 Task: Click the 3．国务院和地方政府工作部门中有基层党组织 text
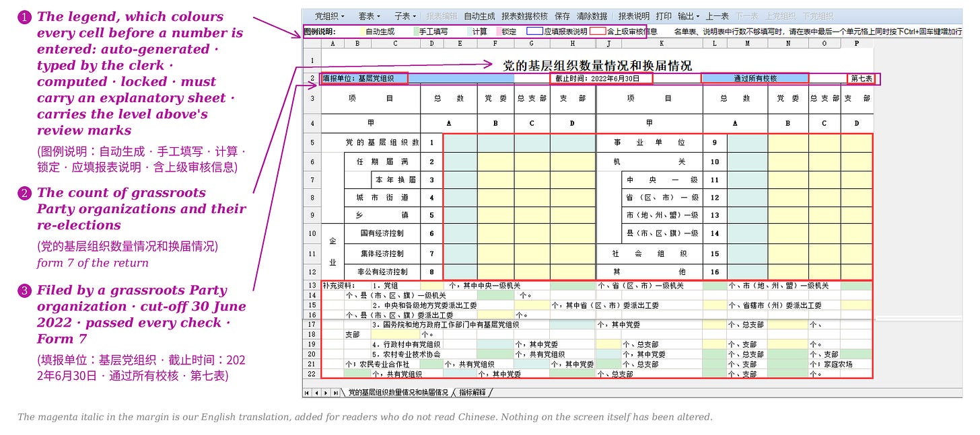point(445,325)
